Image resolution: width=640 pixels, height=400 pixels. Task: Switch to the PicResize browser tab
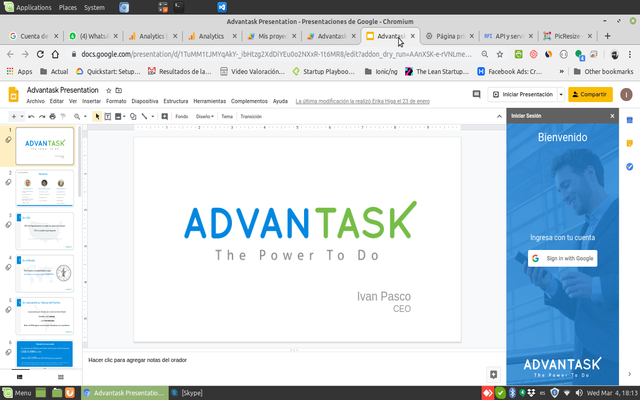coord(568,36)
